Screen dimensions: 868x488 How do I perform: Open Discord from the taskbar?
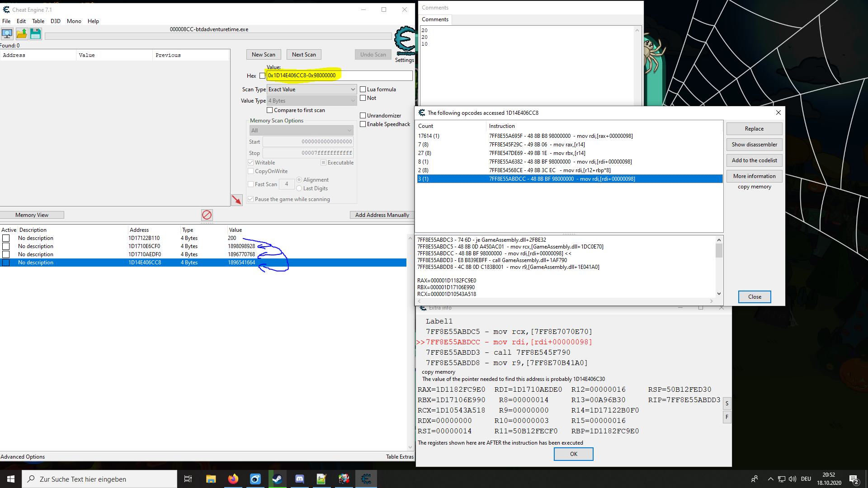(x=299, y=479)
